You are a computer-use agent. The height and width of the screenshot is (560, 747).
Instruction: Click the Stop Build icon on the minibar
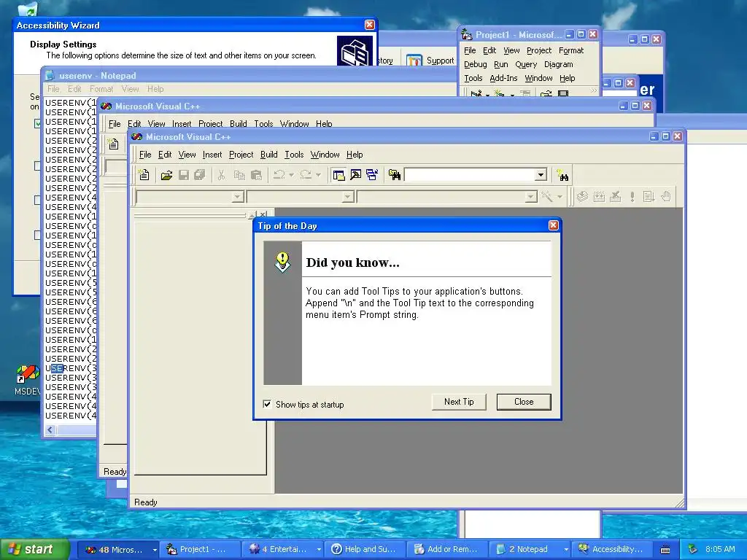pos(616,196)
